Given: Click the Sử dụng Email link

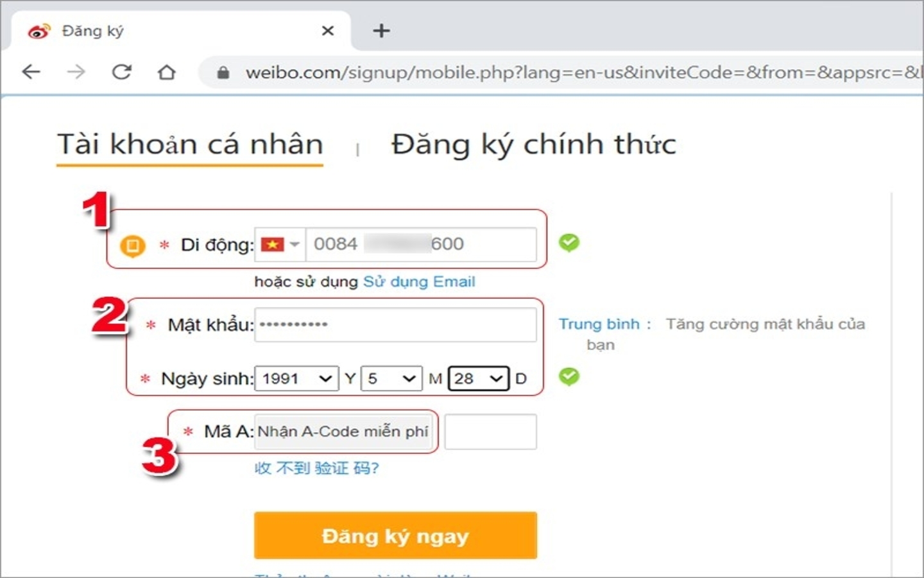Looking at the screenshot, I should 418,281.
